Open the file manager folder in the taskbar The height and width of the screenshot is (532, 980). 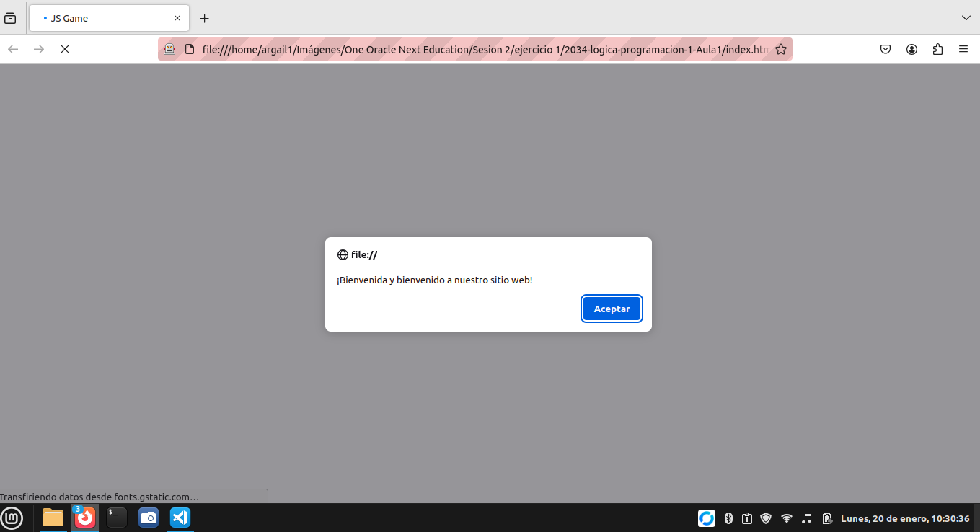[x=53, y=518]
